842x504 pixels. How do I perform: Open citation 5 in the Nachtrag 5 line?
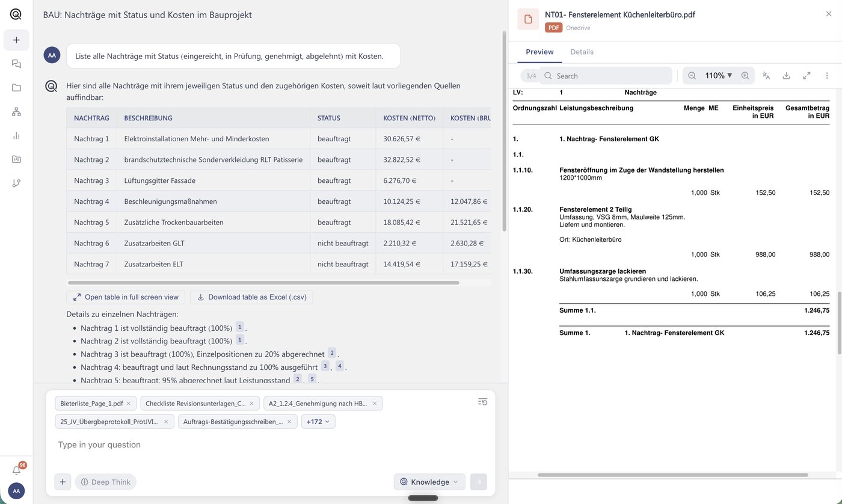click(x=312, y=379)
